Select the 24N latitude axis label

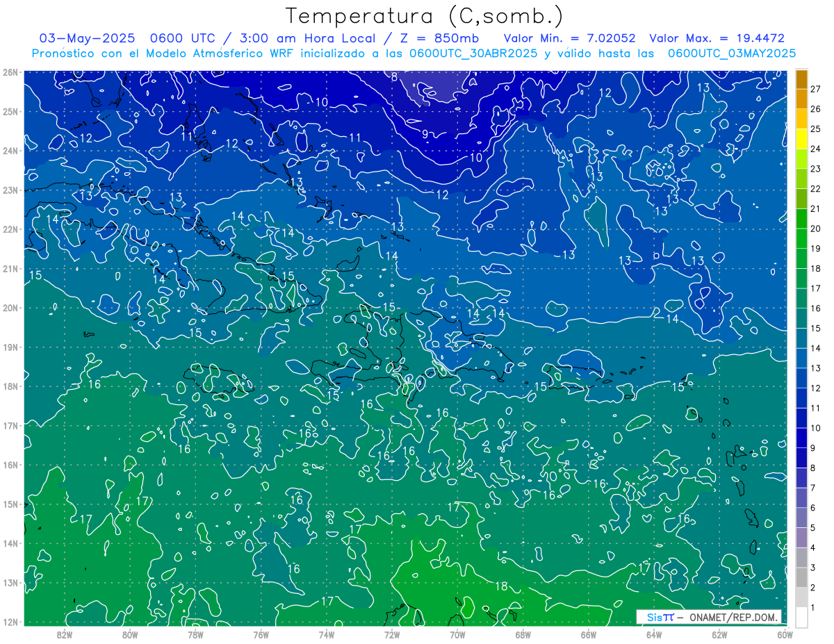coord(10,150)
